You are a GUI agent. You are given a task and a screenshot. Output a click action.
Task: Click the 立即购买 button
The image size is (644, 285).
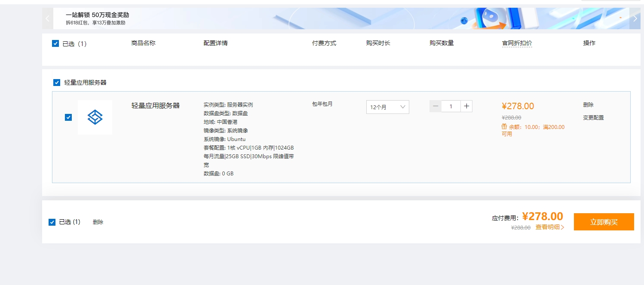coord(604,222)
